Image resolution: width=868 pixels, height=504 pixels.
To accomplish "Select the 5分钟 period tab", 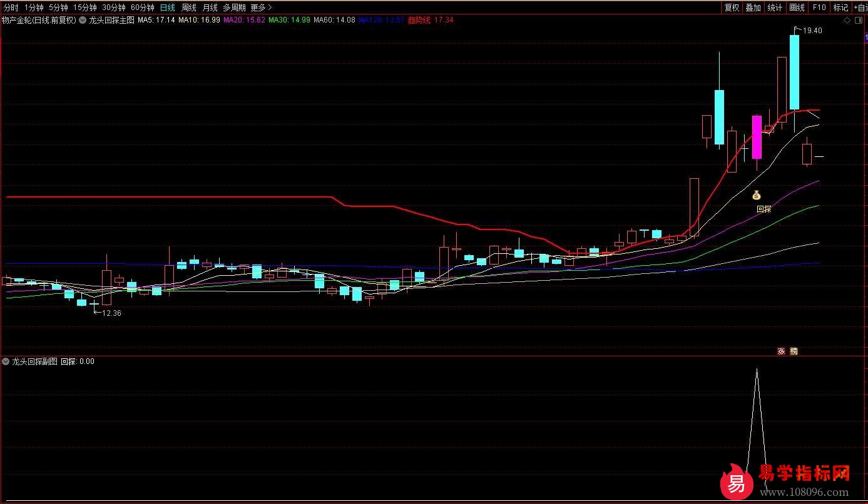I will [58, 8].
